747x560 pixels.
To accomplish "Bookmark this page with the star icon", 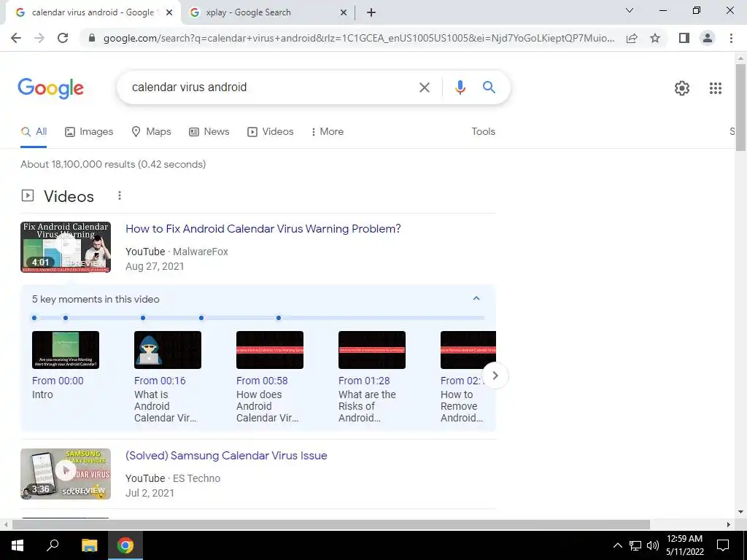I will [x=655, y=38].
